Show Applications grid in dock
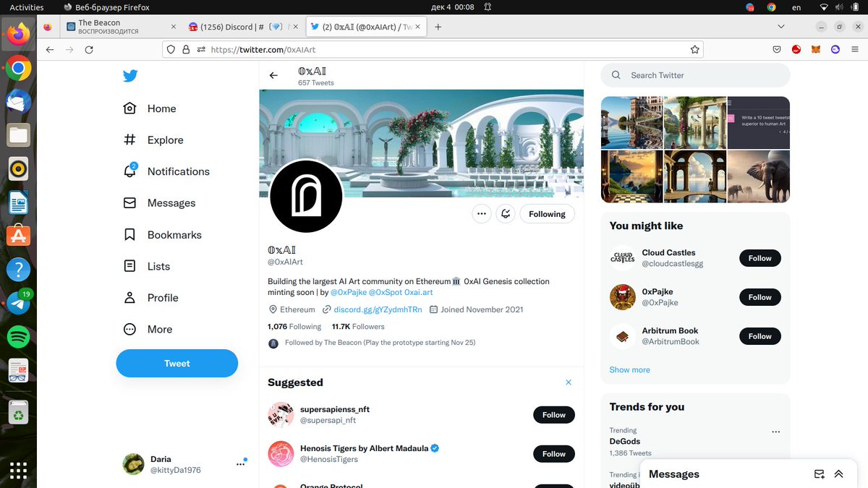Viewport: 868px width, 488px height. coord(18,471)
